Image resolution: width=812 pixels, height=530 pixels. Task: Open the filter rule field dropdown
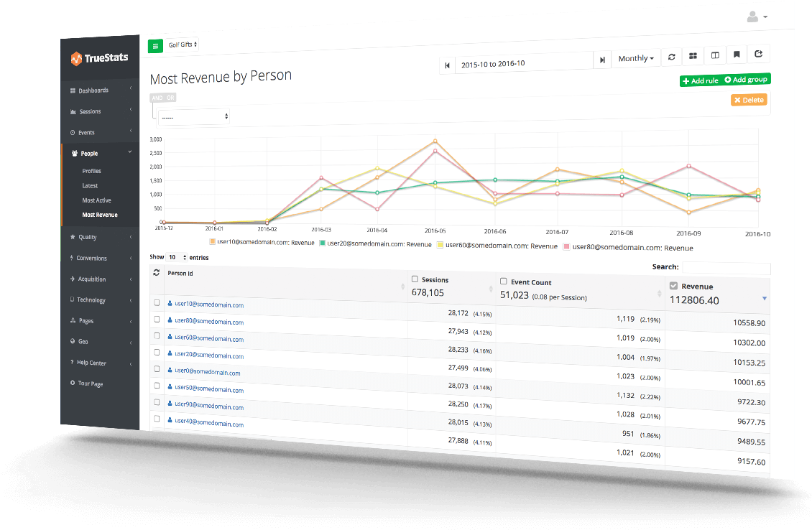click(x=193, y=116)
